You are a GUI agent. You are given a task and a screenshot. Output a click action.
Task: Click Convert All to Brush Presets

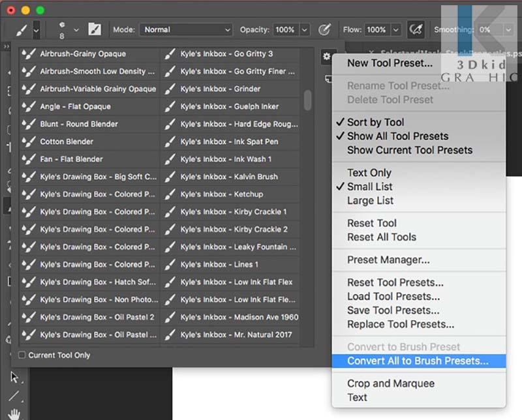coord(419,361)
